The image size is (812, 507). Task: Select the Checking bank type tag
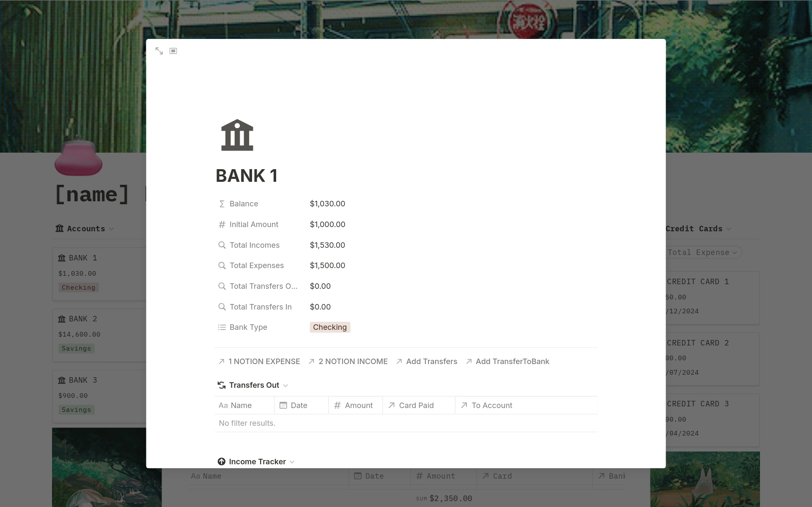click(329, 327)
